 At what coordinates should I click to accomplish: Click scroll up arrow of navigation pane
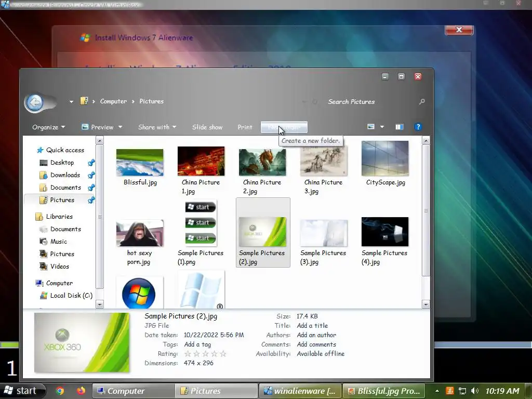point(100,140)
